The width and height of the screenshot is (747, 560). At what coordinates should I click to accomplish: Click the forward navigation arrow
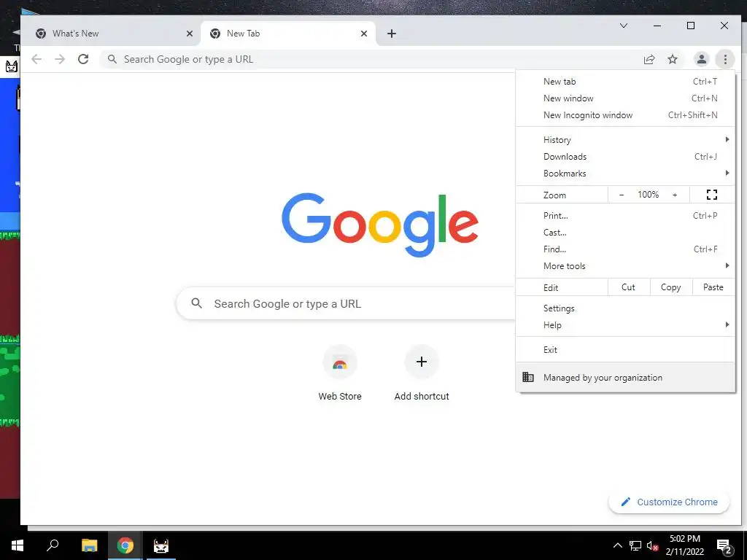pyautogui.click(x=60, y=59)
